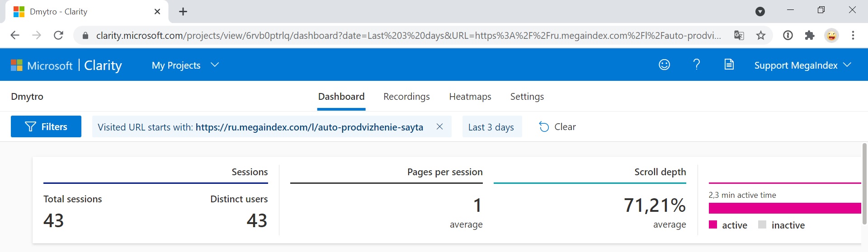Screen dimensions: 868x252
Task: Select the Dmytro - Clarity browser tab
Action: [86, 12]
